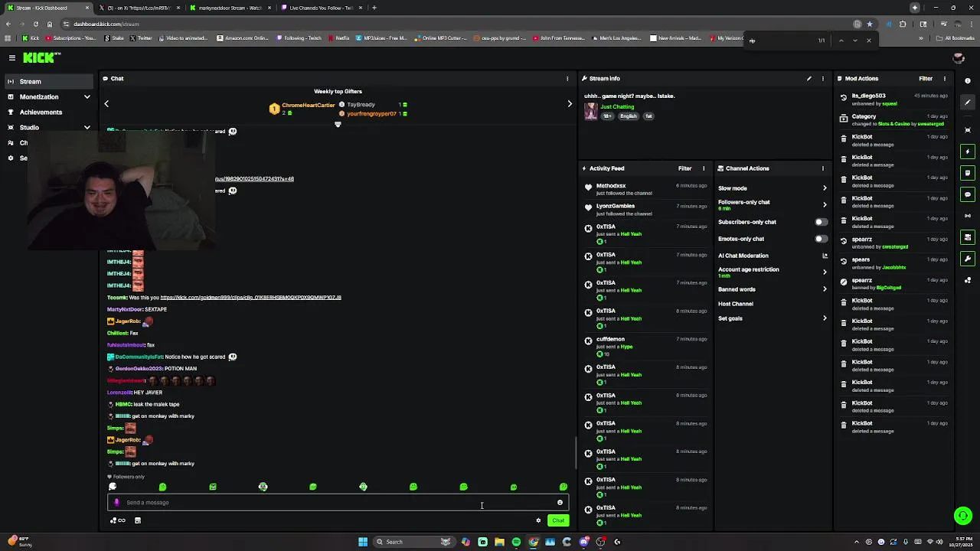Edit stream info with the pencil icon
The height and width of the screenshot is (551, 980).
tap(808, 78)
